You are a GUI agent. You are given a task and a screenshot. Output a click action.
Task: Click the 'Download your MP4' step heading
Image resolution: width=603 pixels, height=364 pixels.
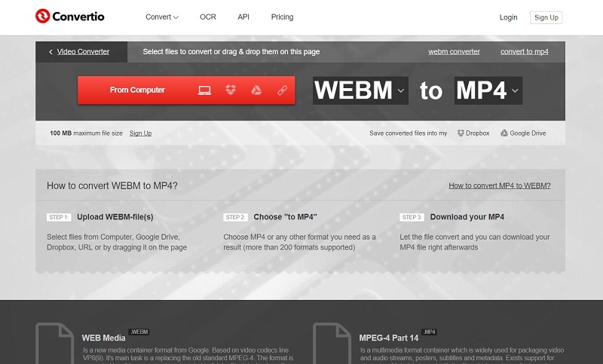(x=467, y=217)
